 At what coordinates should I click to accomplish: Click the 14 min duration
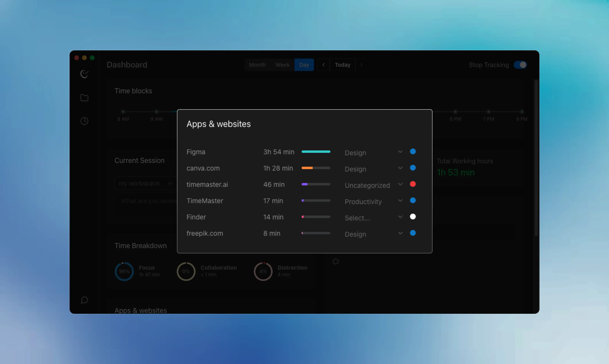(273, 217)
